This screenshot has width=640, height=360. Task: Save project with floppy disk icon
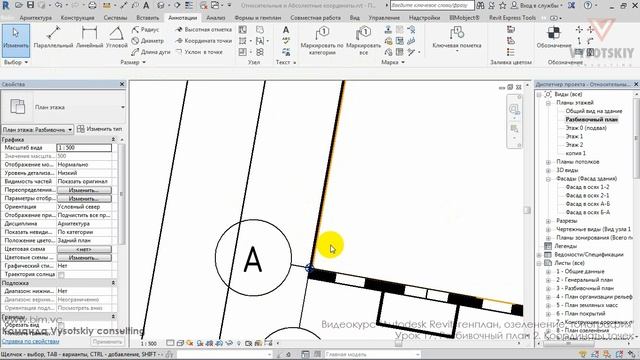point(31,5)
